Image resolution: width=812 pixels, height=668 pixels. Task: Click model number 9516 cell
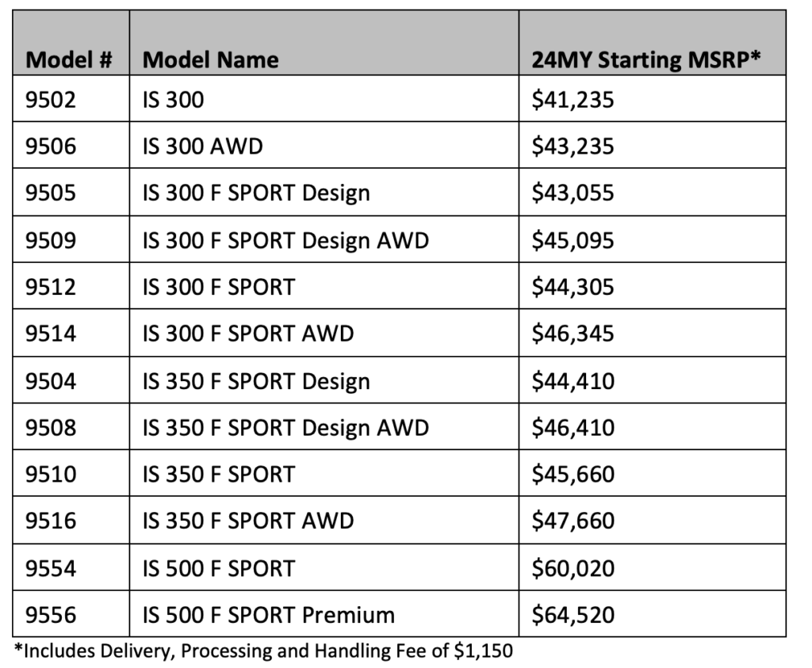tap(51, 521)
